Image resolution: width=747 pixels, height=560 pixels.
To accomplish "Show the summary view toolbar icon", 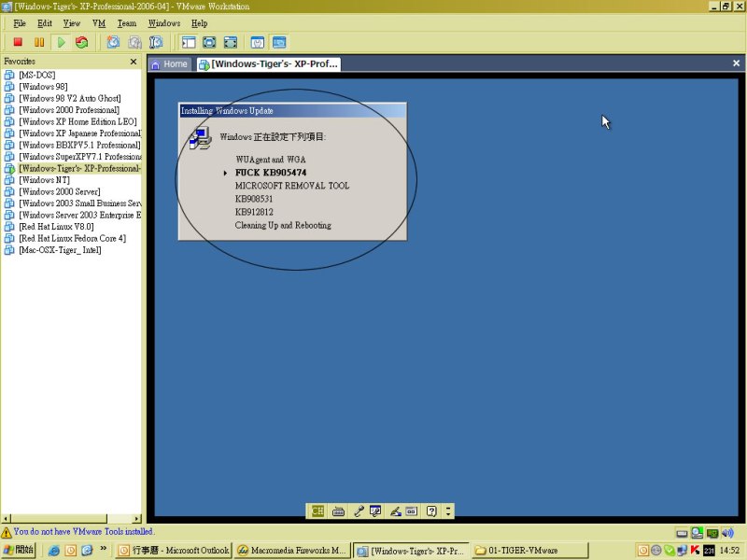I will [258, 42].
